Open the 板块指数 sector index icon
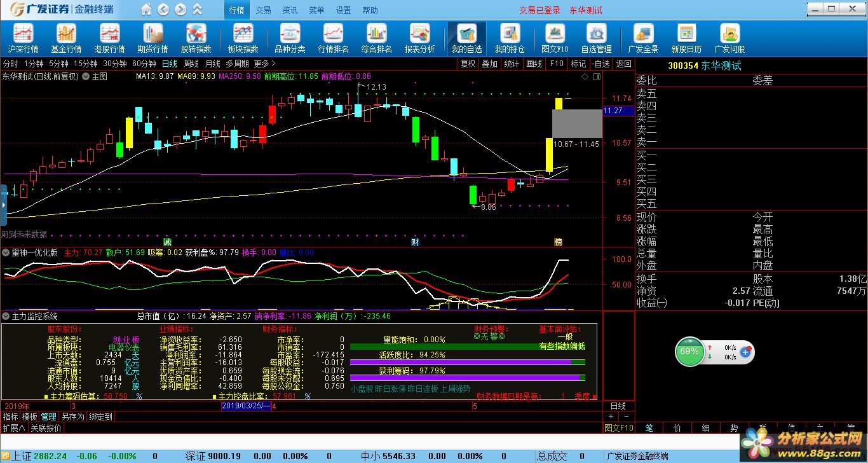868x463 pixels. pos(243,38)
